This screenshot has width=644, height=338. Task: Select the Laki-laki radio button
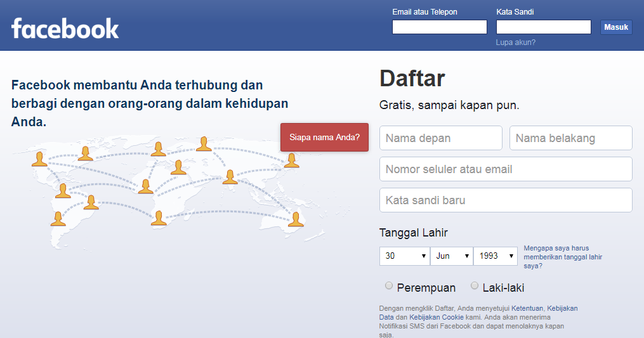475,285
